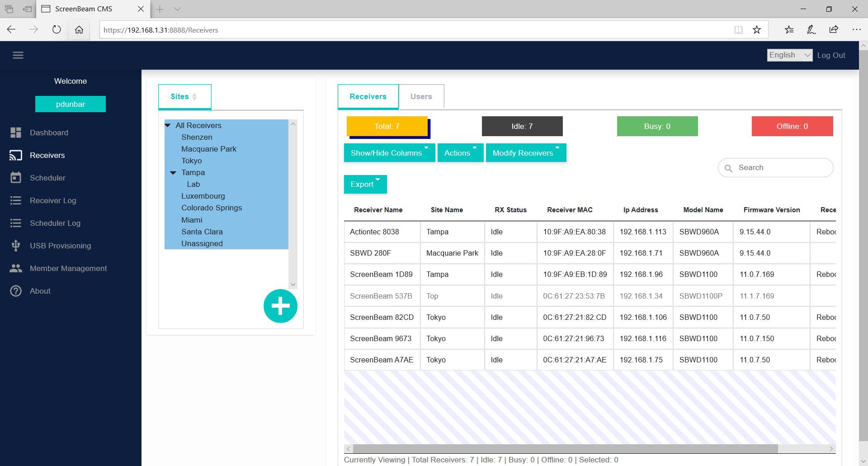Favorite this page with the star icon
The image size is (868, 466).
click(757, 30)
